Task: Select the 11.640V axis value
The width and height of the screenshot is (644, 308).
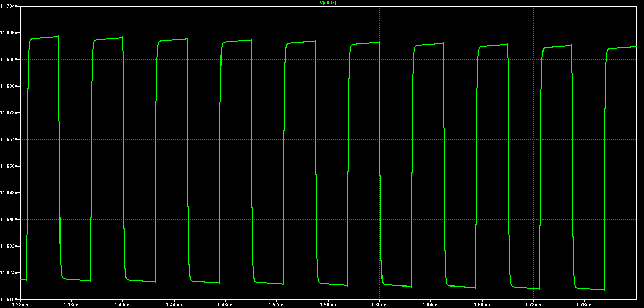Action: (x=8, y=219)
